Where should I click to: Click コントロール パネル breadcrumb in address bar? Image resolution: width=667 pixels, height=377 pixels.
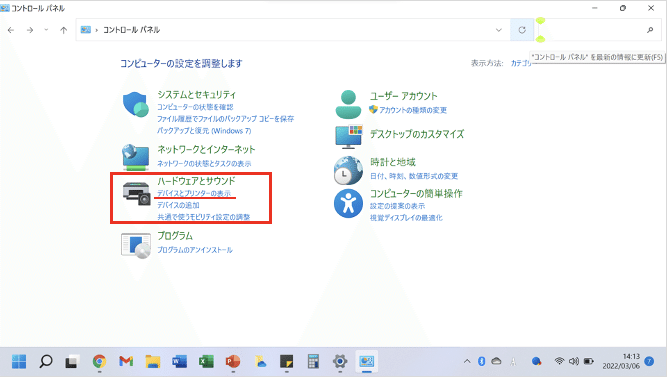pos(131,30)
